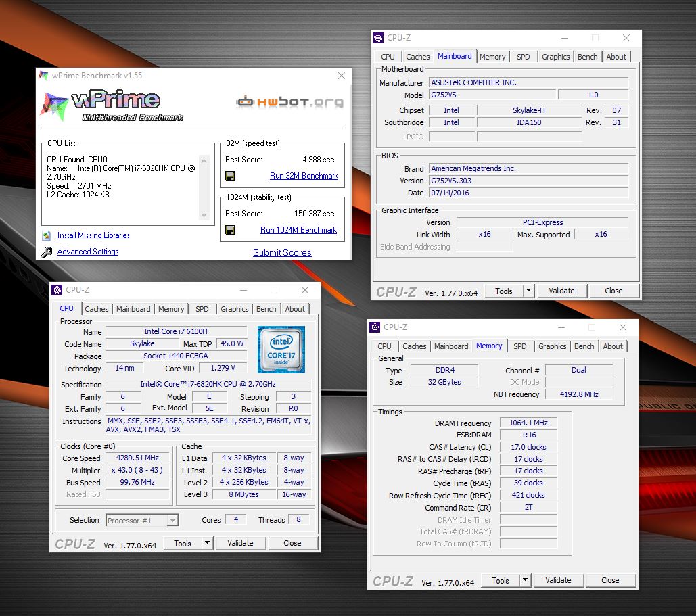Image resolution: width=696 pixels, height=616 pixels.
Task: Click the wPrime app icon in title bar
Action: 44,76
